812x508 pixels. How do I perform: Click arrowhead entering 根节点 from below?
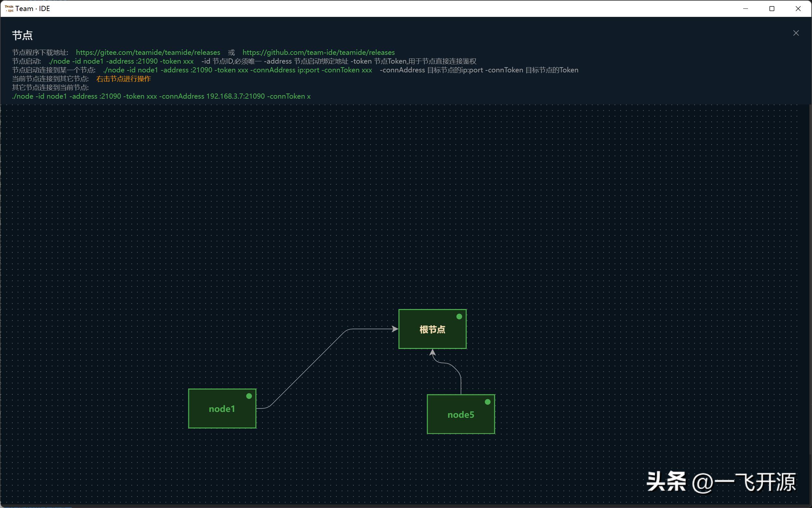(x=433, y=353)
